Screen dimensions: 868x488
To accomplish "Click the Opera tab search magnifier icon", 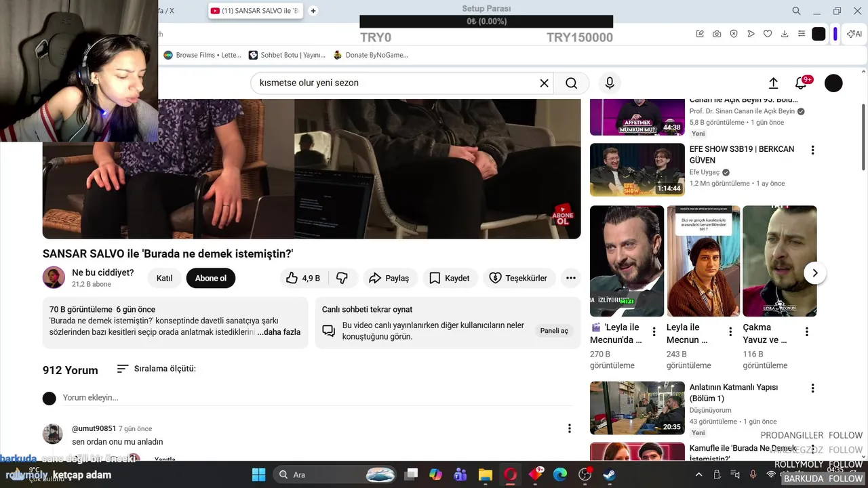I will click(x=797, y=11).
